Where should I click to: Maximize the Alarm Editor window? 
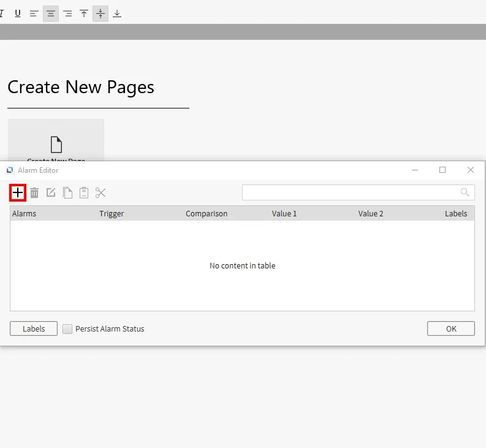(x=442, y=170)
